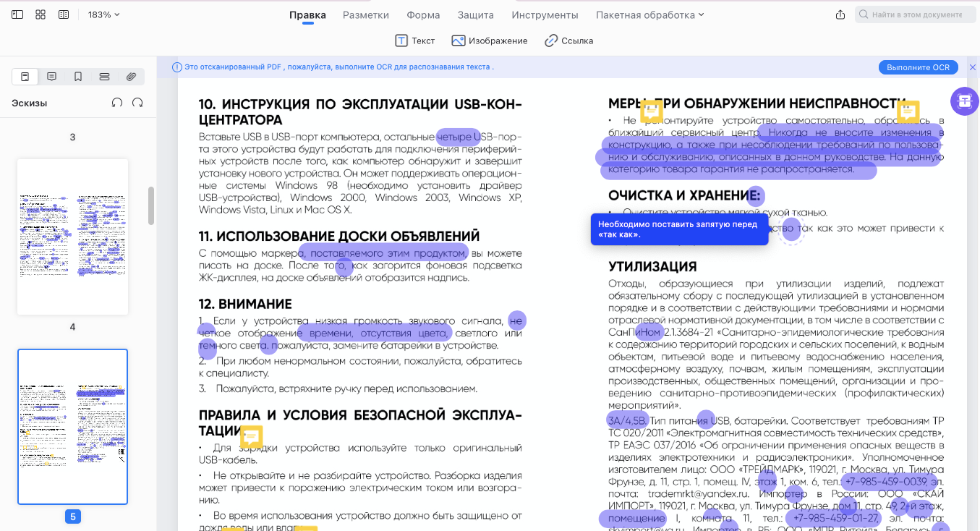This screenshot has height=531, width=980.
Task: Click highlight on 'времени, отсутствия цвета'
Action: point(375,333)
